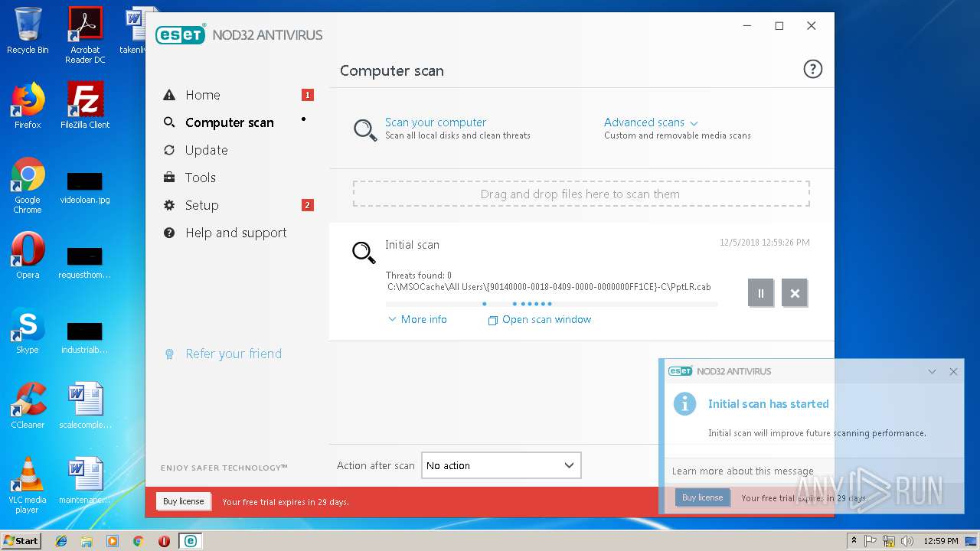Click the Home warning triangle icon
This screenshot has width=980, height=551.
pos(169,95)
